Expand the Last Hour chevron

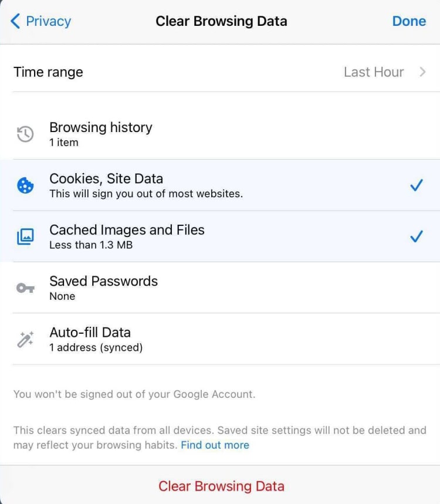(422, 72)
